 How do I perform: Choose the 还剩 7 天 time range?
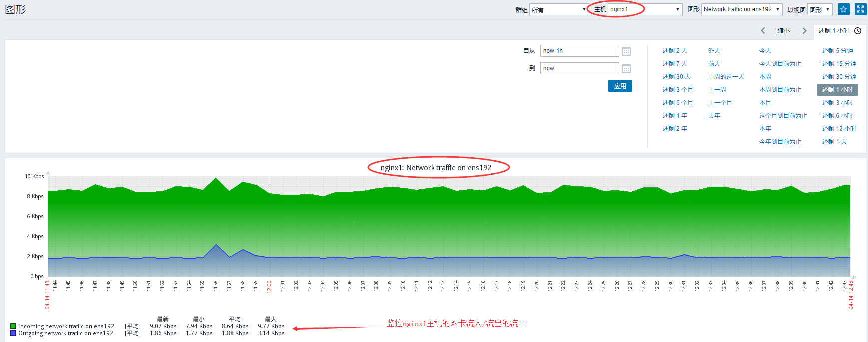(x=675, y=64)
